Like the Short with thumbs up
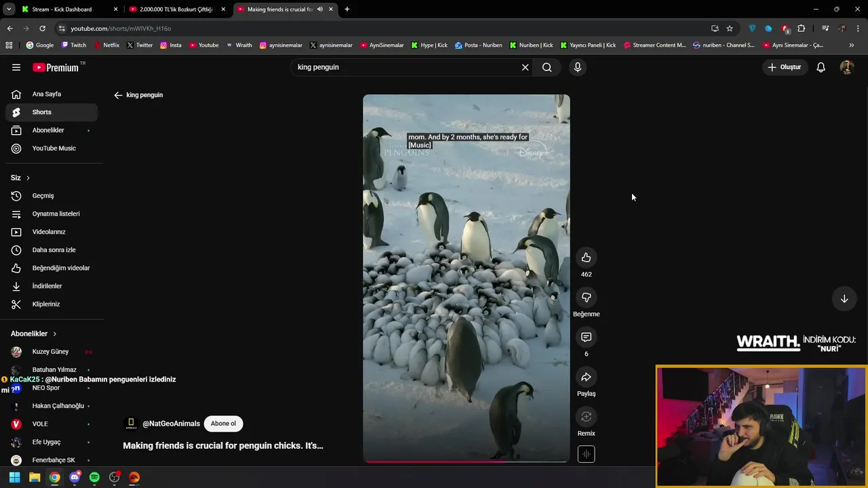This screenshot has width=868, height=488. pyautogui.click(x=586, y=258)
